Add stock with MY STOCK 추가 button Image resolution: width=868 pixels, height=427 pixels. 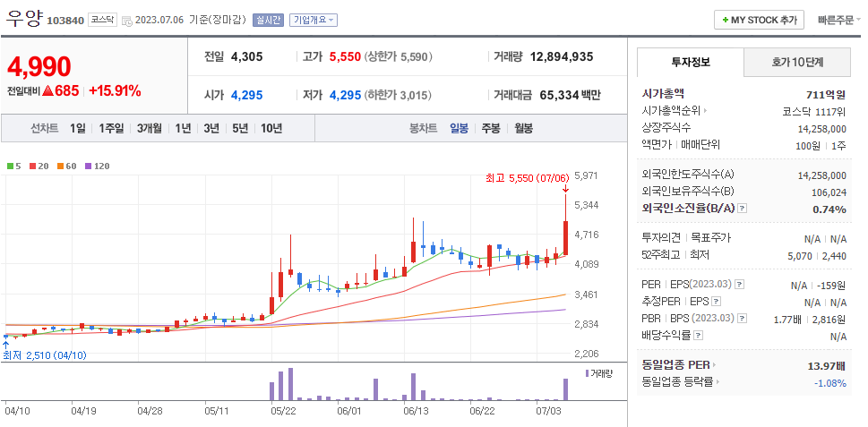[759, 20]
